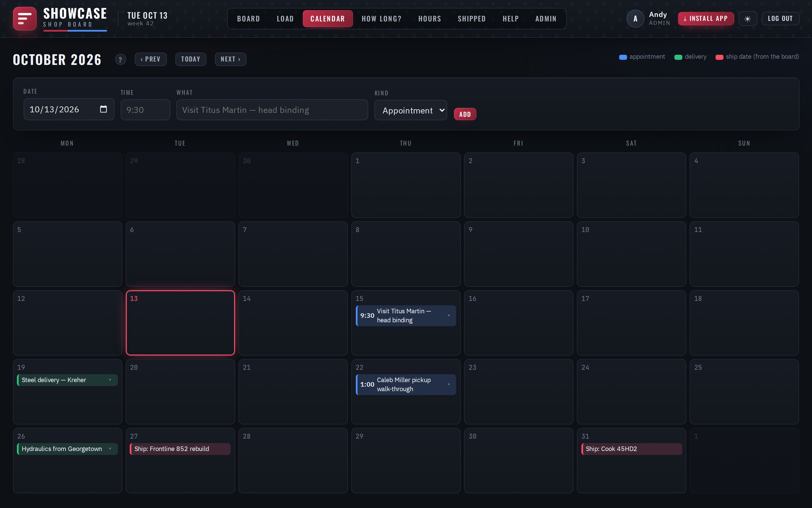Click the green delivery legend swatch
812x508 pixels.
click(x=678, y=57)
